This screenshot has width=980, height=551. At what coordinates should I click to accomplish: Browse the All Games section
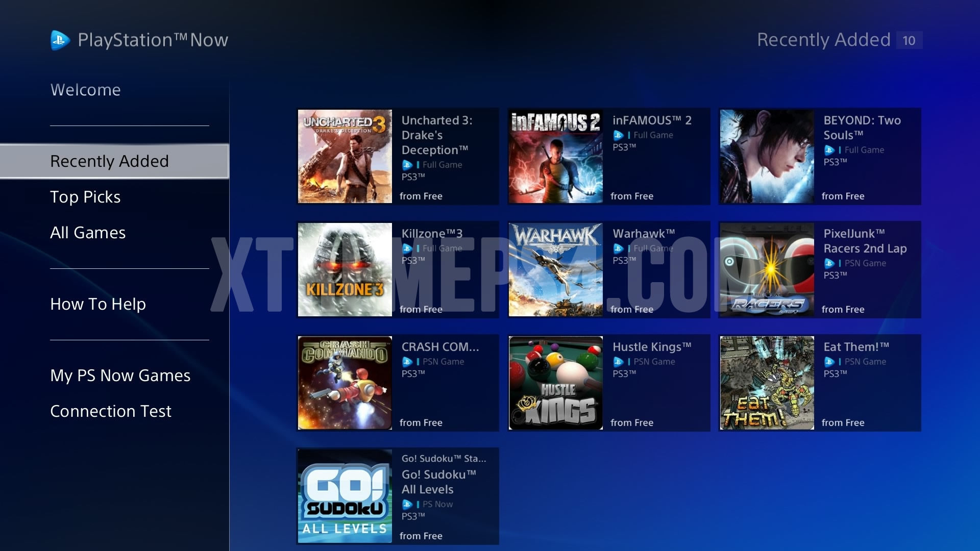[x=88, y=233]
